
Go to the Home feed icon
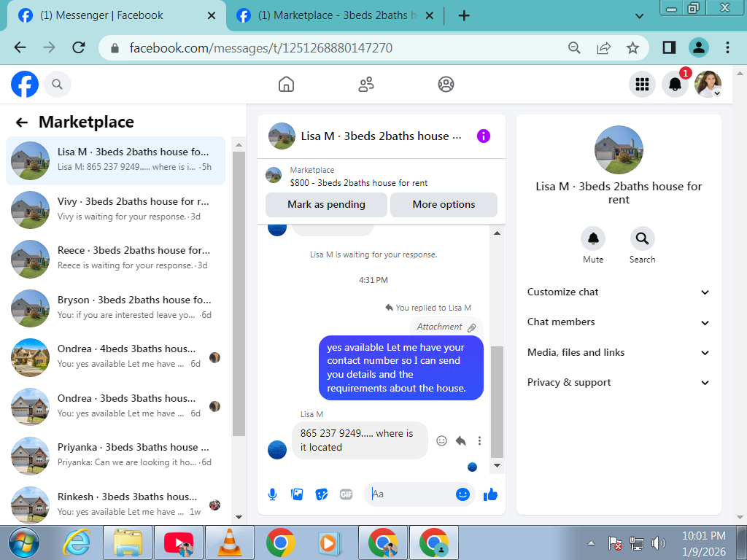click(286, 85)
